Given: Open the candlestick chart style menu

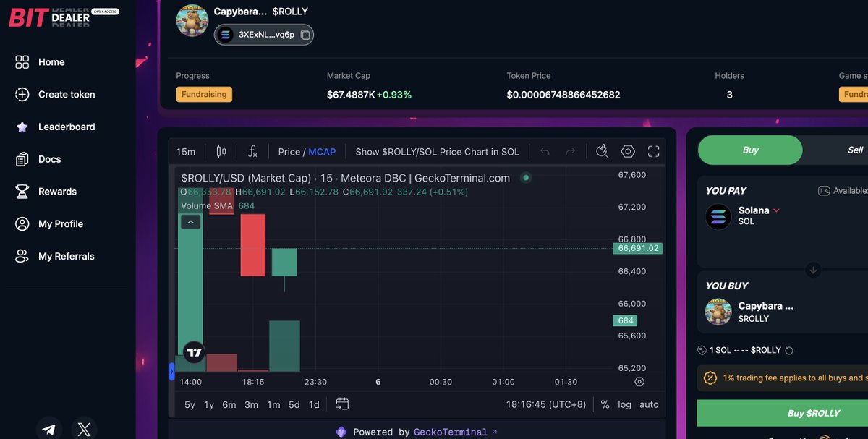Looking at the screenshot, I should [x=221, y=152].
